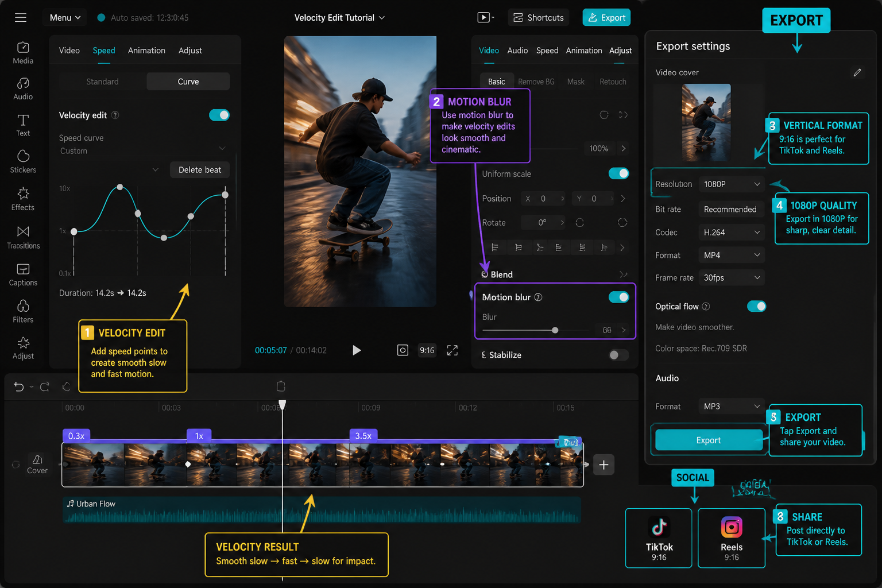882x588 pixels.
Task: Click the Instagram Reels share card
Action: [x=732, y=538]
